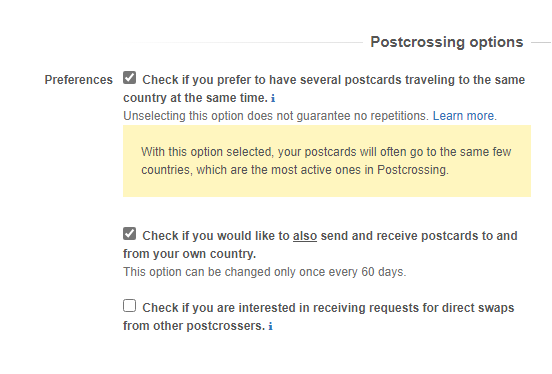Click divider line left of Postcrossing options
Screen dimensions: 552x374
point(243,43)
